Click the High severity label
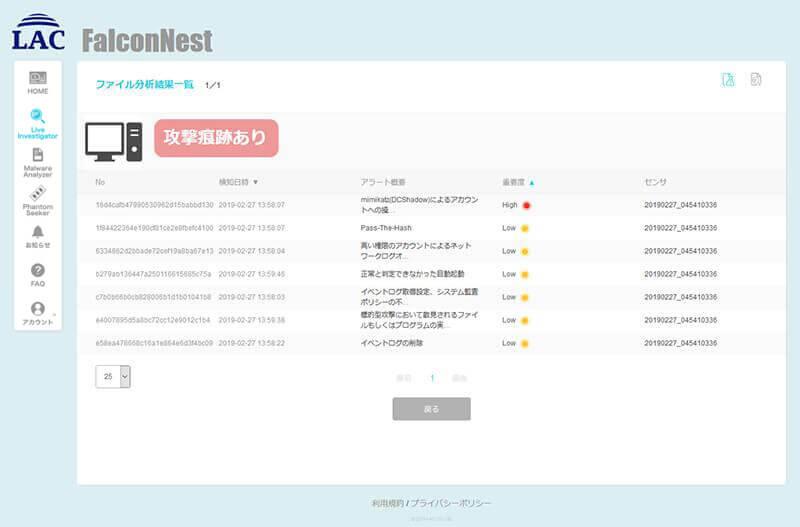 (x=510, y=205)
